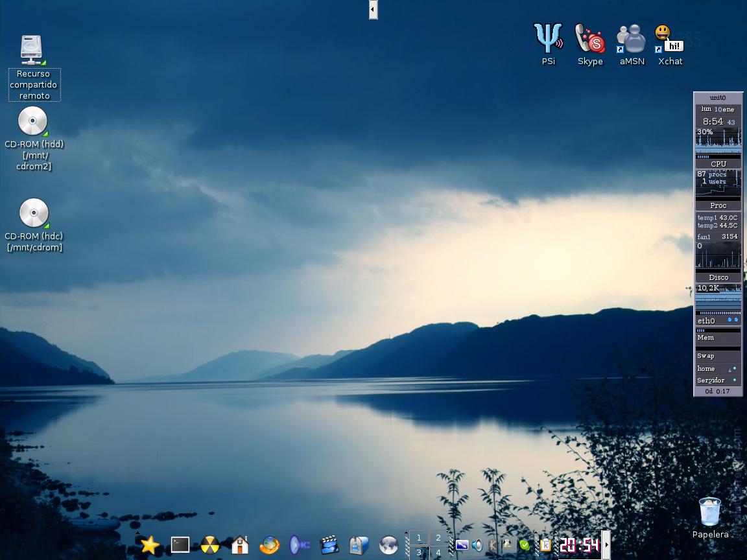This screenshot has height=560, width=747.
Task: Switch to virtual desktop 1
Action: [x=419, y=537]
